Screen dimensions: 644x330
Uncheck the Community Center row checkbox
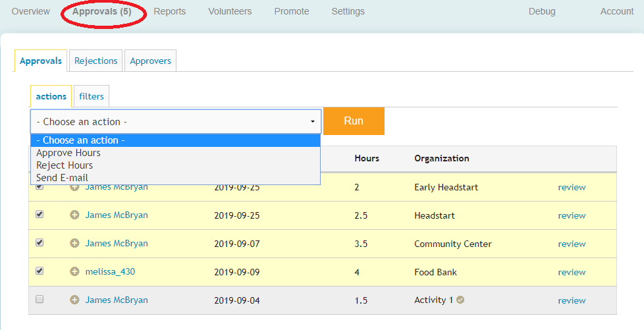tap(40, 242)
